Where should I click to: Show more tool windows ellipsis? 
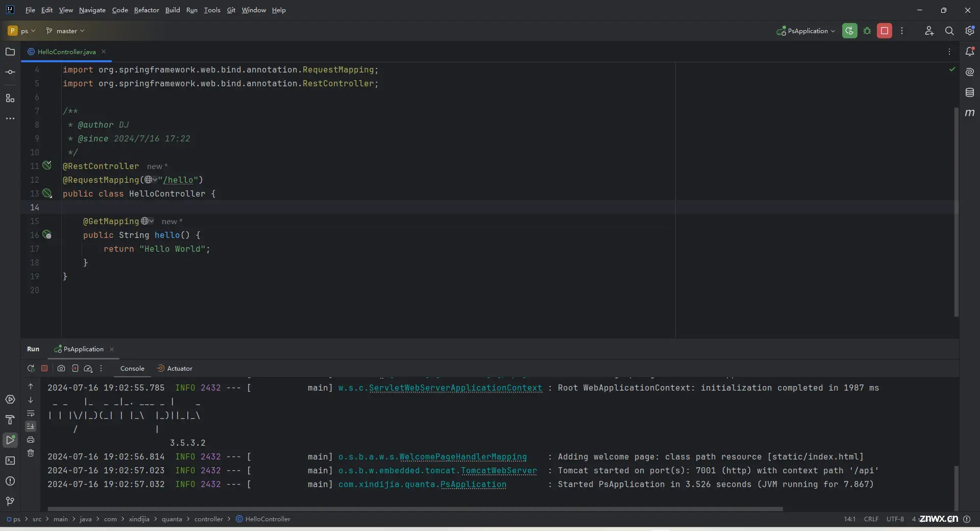click(x=10, y=118)
